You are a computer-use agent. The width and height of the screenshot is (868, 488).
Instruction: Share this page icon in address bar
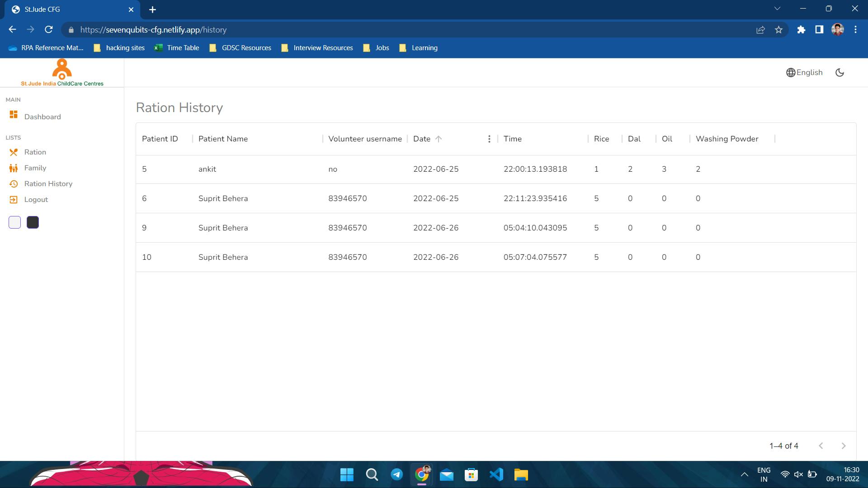[x=760, y=30]
